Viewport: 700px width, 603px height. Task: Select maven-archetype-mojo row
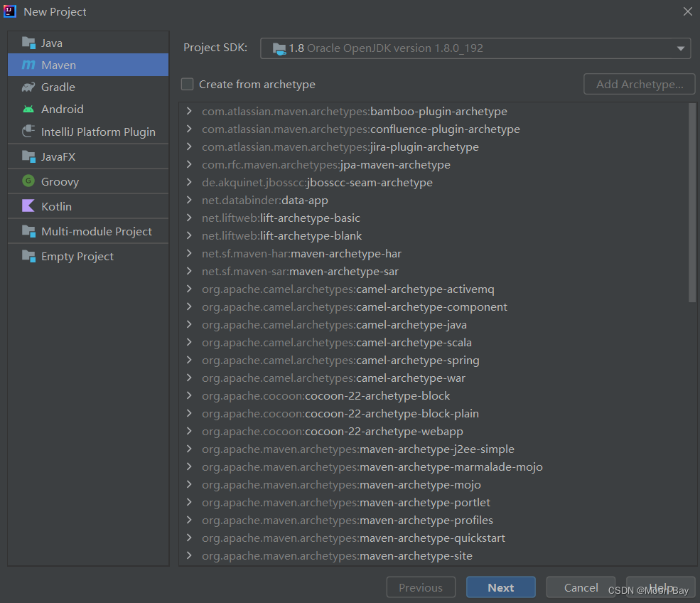(x=434, y=485)
